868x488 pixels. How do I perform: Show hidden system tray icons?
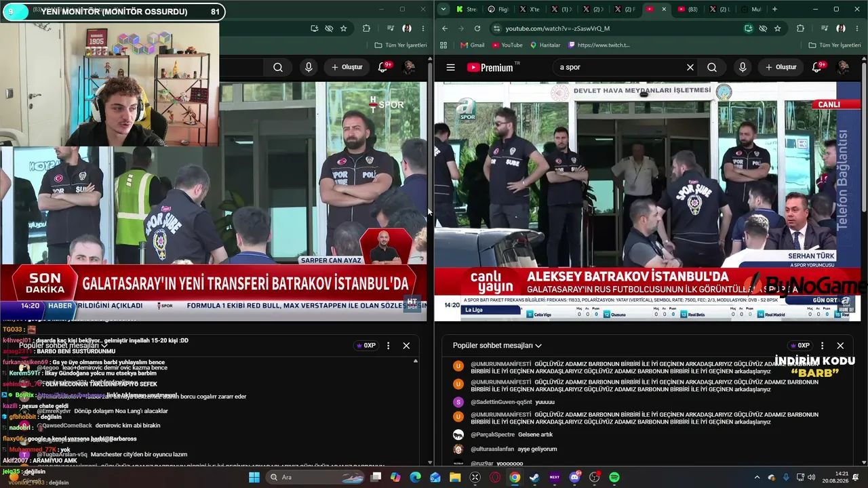pos(757,477)
